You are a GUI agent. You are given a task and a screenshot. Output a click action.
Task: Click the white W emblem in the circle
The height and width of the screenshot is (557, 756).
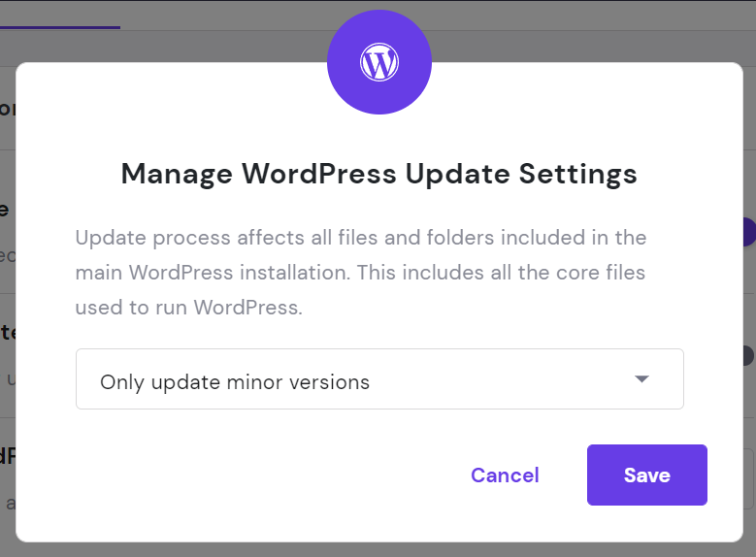[x=379, y=63]
